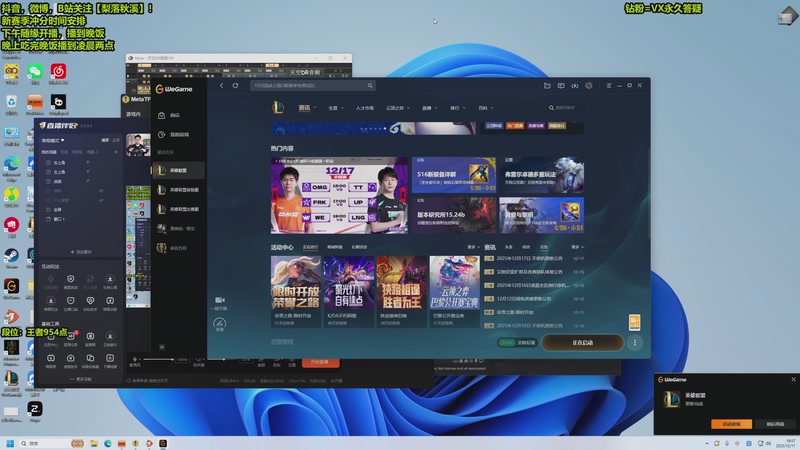Click orange 启动游戏 button in WeGame popup

click(x=731, y=424)
